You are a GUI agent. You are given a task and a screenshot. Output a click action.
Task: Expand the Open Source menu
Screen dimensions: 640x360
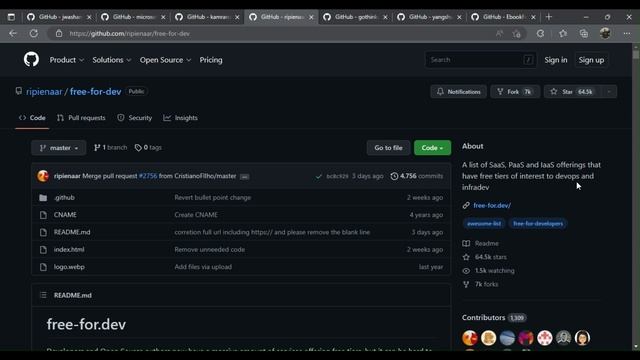(165, 60)
